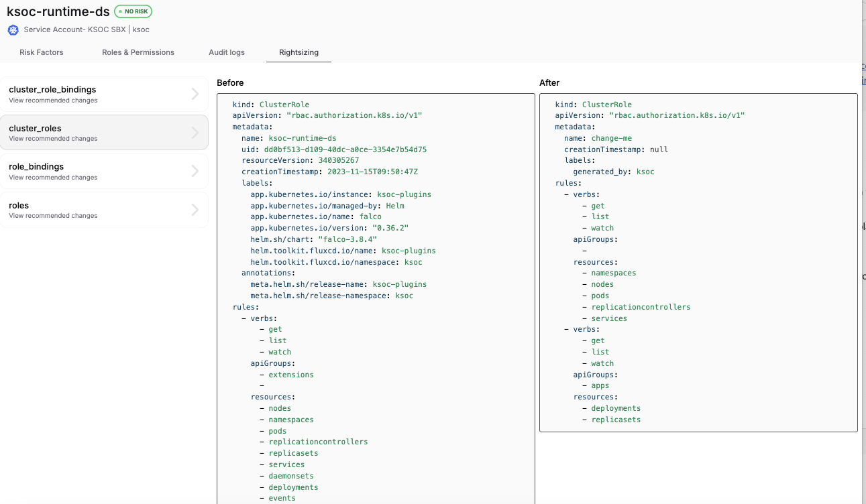Click helm.sh/chart "falco-3.8.4" line
The image size is (866, 504).
pos(314,239)
